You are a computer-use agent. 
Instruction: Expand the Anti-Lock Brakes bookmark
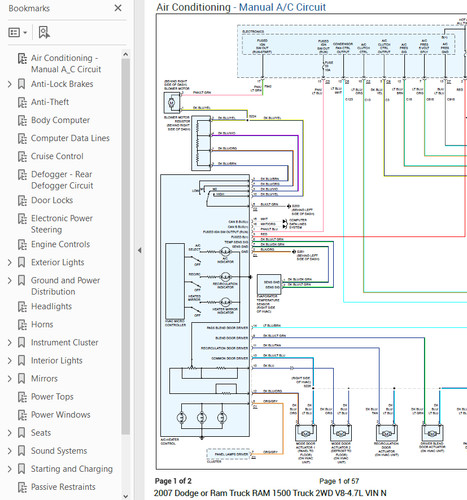(10, 84)
